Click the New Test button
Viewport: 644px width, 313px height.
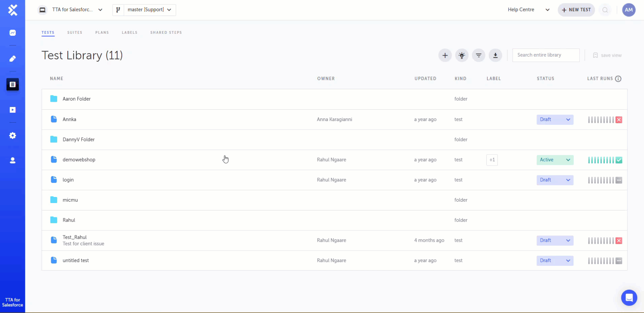[x=576, y=10]
